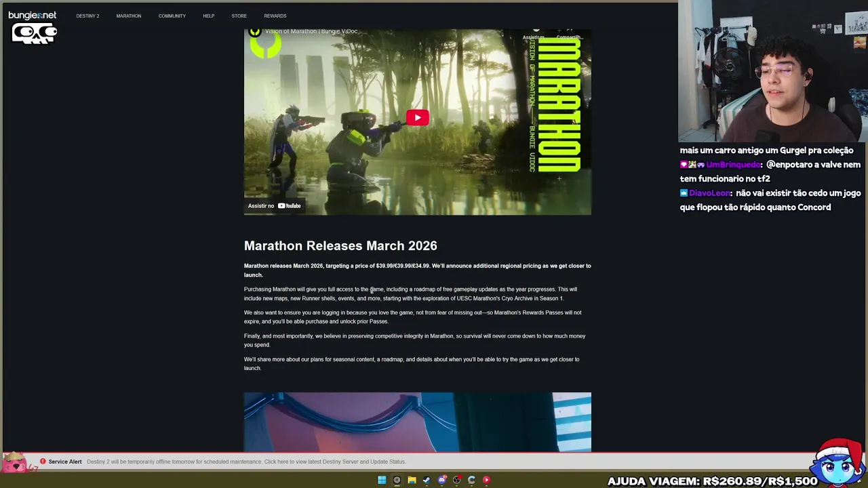Open Discord from the taskbar
The image size is (868, 488).
pyautogui.click(x=441, y=480)
